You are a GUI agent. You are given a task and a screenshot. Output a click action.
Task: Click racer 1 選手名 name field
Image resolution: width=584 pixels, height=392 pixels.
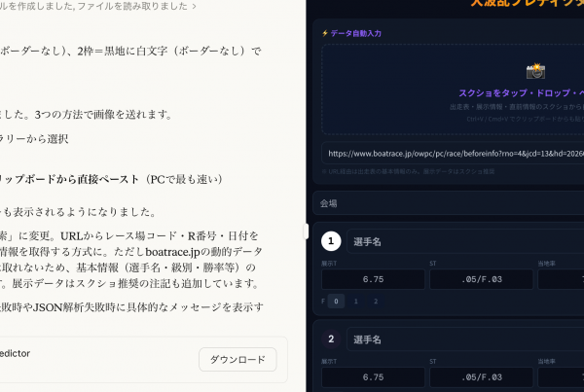coord(465,241)
